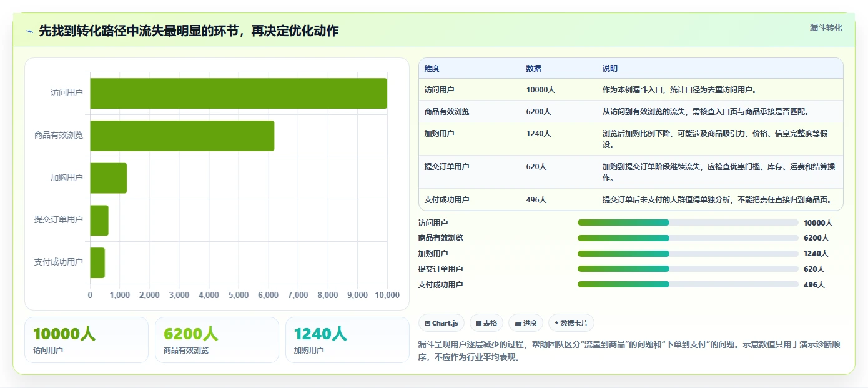
Task: Click the 访问用户 label in progress list
Action: (433, 222)
